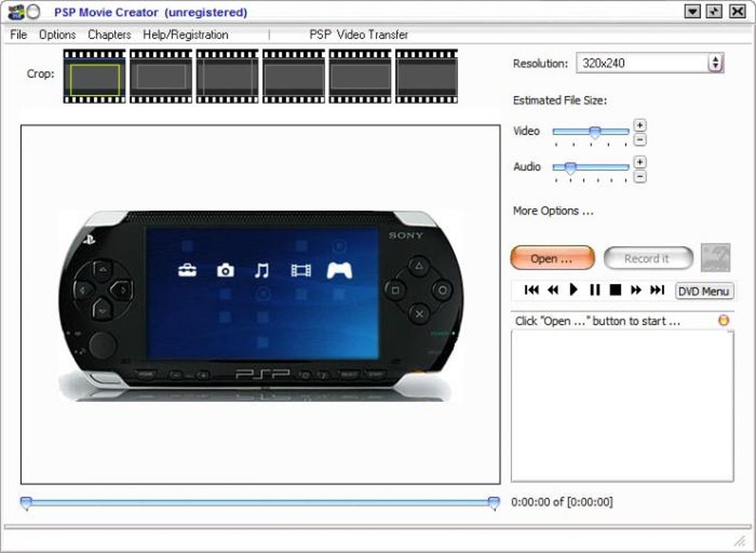This screenshot has height=553, width=756.
Task: Select the second crop preset filmstrip
Action: pyautogui.click(x=161, y=76)
